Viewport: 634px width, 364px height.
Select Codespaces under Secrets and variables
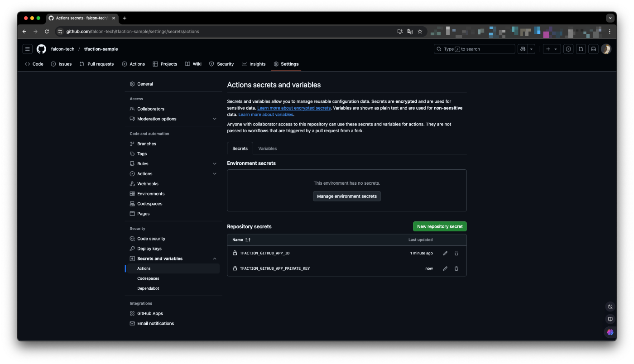(173, 278)
